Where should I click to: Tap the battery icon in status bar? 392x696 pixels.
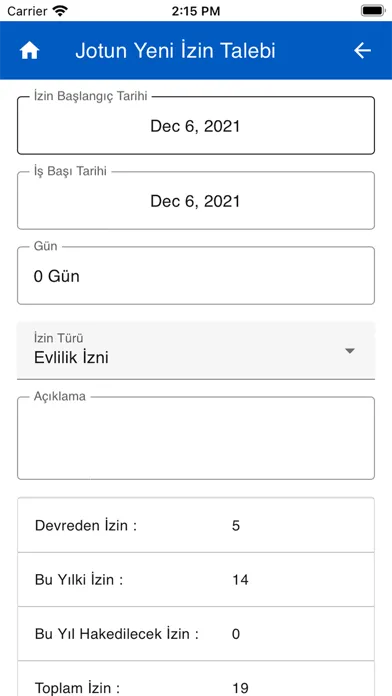[372, 11]
